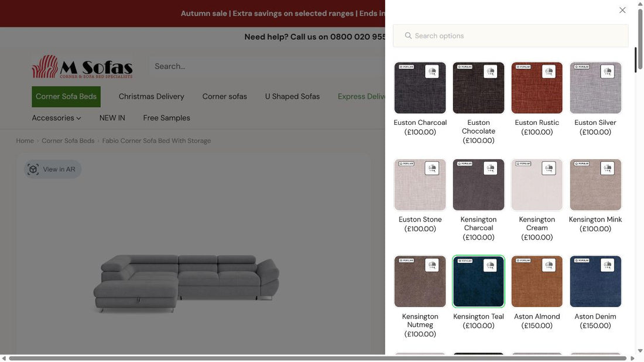Image resolution: width=644 pixels, height=362 pixels.
Task: Select the Kensington Nutmeg swatch
Action: 420,282
